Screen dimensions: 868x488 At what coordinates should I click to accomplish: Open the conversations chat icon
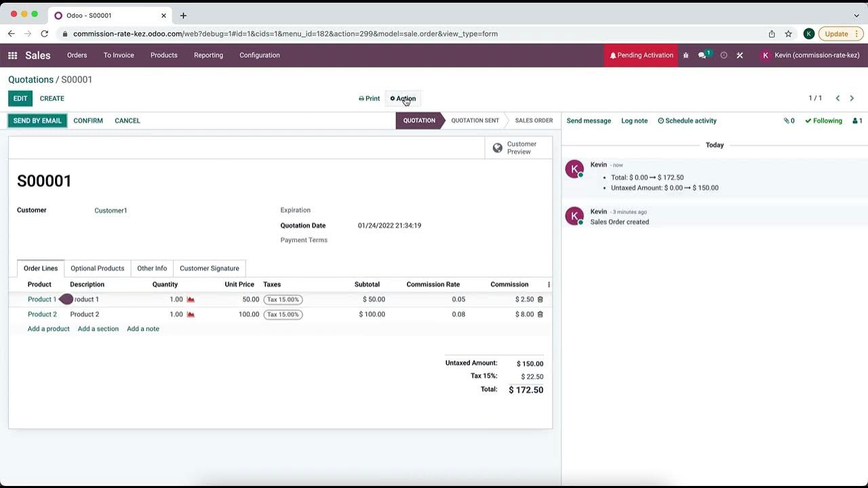coord(703,55)
